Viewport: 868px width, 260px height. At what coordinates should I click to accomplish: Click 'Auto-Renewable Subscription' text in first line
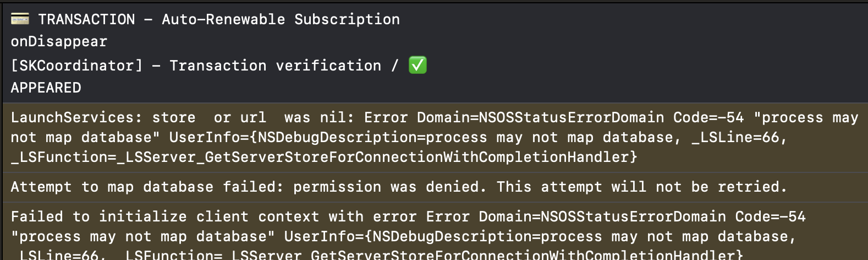click(x=281, y=19)
